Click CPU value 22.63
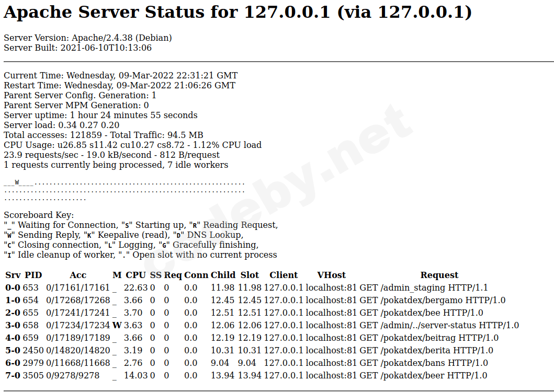554x392 pixels. tap(135, 288)
